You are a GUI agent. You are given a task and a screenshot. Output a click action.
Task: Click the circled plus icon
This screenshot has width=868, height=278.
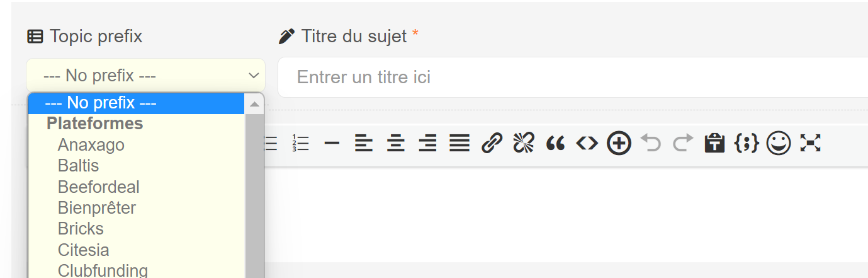pyautogui.click(x=619, y=144)
